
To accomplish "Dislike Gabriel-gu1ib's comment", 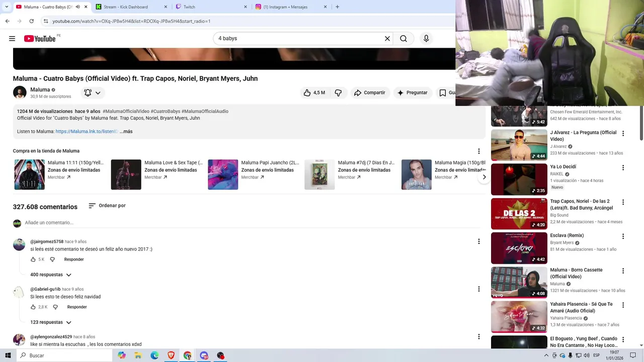I will (x=55, y=307).
